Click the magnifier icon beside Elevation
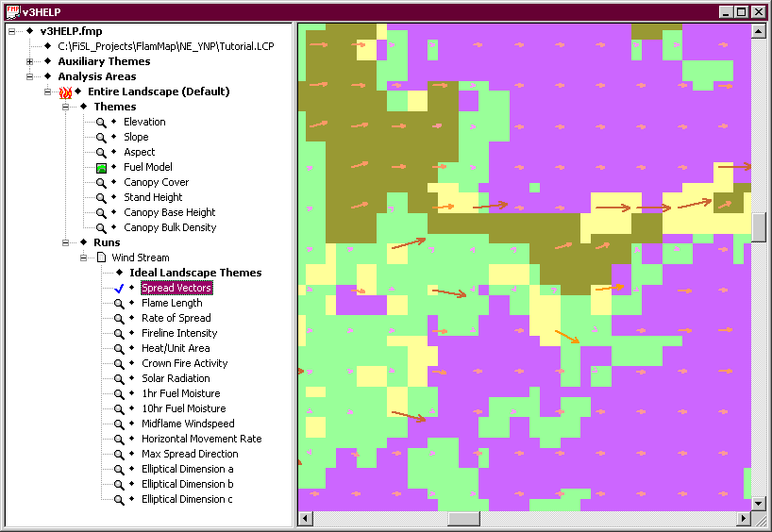The image size is (772, 532). (101, 123)
